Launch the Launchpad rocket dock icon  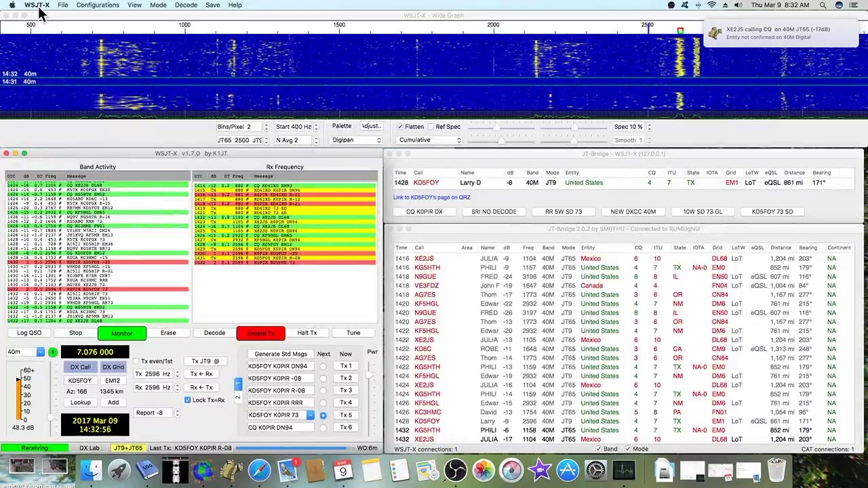coord(119,470)
